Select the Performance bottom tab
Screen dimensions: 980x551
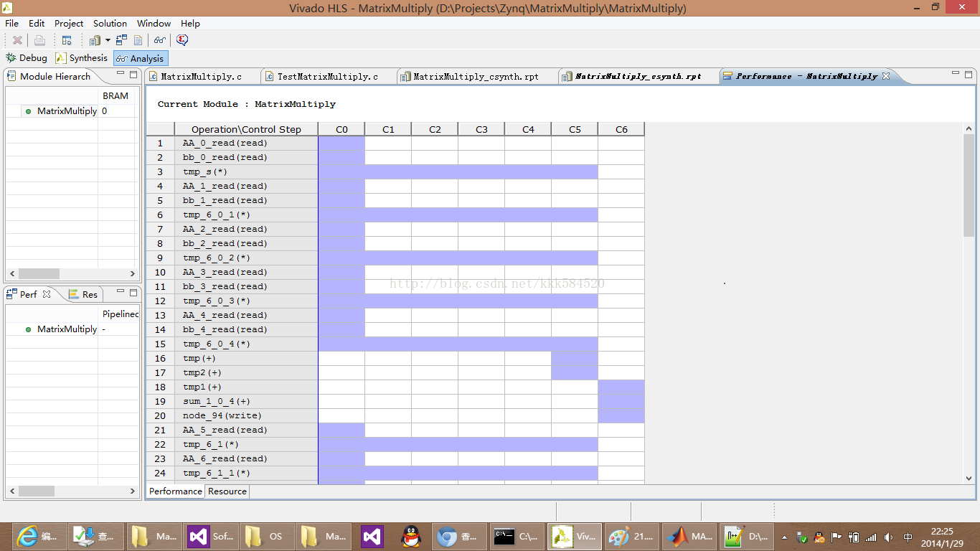coord(176,491)
